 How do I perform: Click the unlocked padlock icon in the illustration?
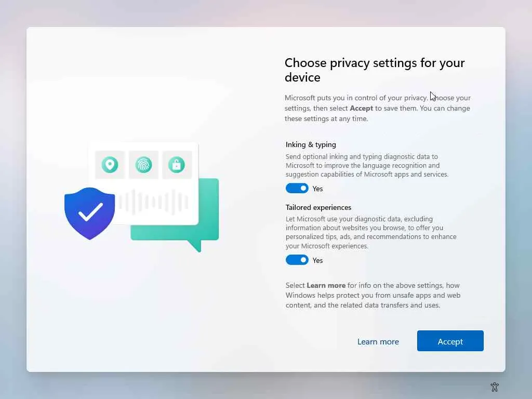(177, 165)
